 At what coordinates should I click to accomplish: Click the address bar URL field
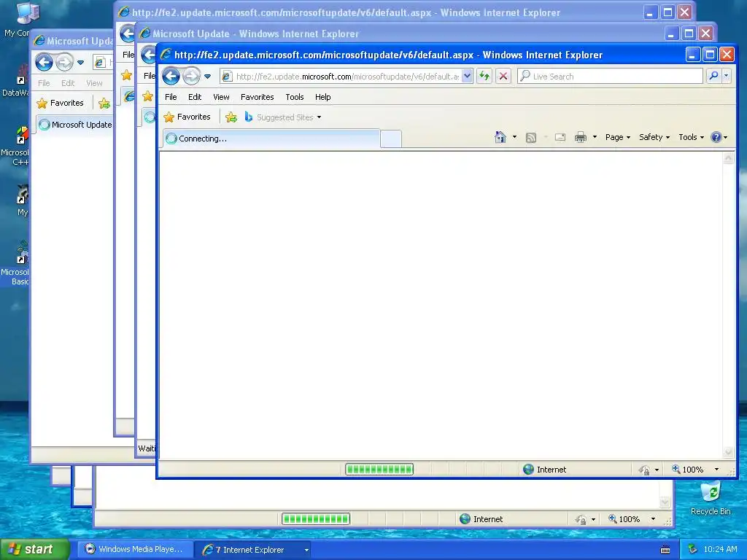347,76
